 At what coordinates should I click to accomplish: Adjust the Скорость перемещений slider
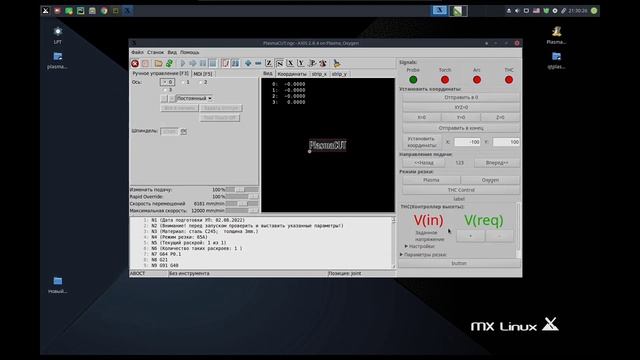click(242, 203)
